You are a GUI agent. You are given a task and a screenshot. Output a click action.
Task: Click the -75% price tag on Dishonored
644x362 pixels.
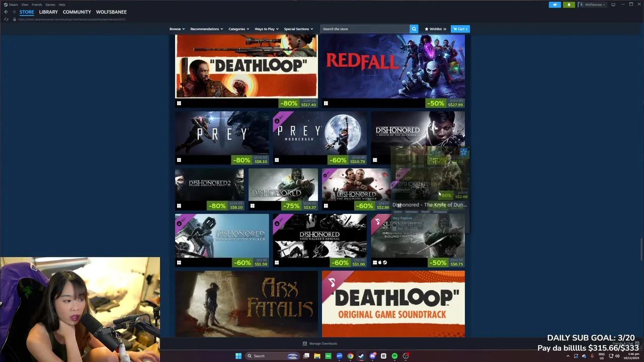click(x=300, y=206)
